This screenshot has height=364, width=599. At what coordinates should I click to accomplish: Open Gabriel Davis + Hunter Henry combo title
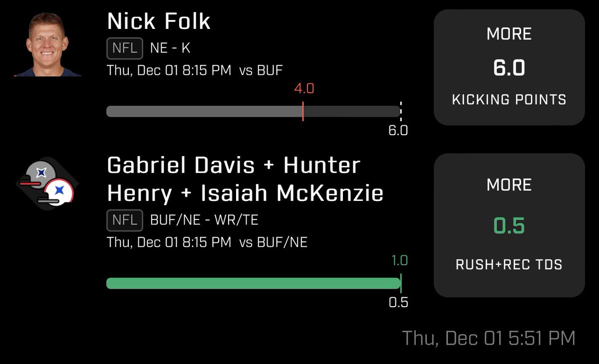click(245, 180)
